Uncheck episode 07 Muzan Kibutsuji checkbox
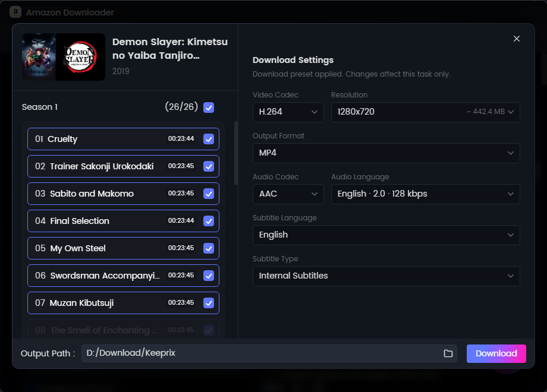 pyautogui.click(x=209, y=303)
